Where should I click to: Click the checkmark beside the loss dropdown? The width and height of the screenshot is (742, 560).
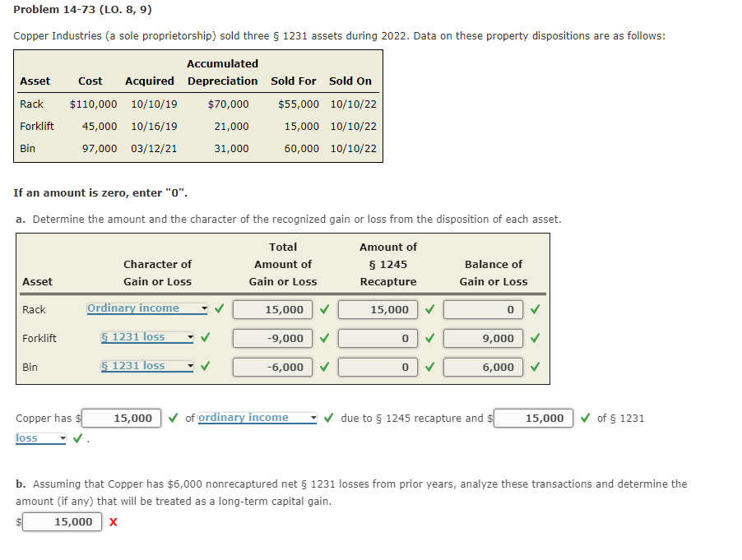77,437
